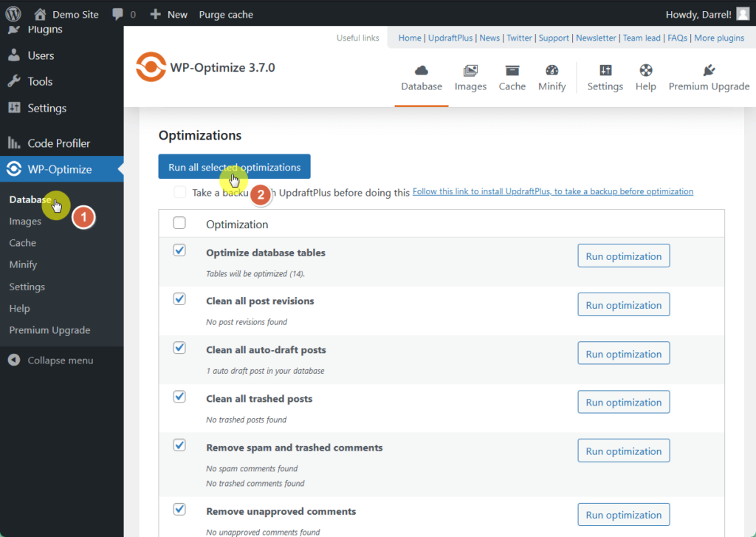This screenshot has height=537, width=756.
Task: Click the Premium Upgrade plug icon
Action: (x=709, y=70)
